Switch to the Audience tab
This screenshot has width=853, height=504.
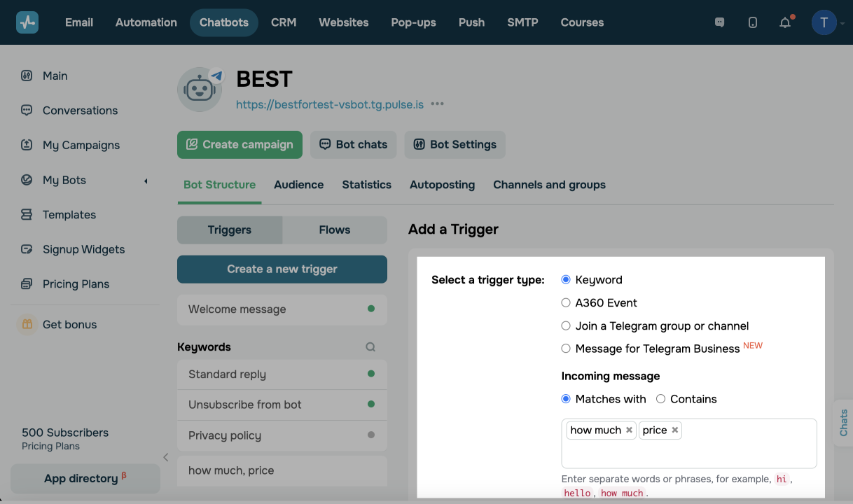tap(298, 184)
